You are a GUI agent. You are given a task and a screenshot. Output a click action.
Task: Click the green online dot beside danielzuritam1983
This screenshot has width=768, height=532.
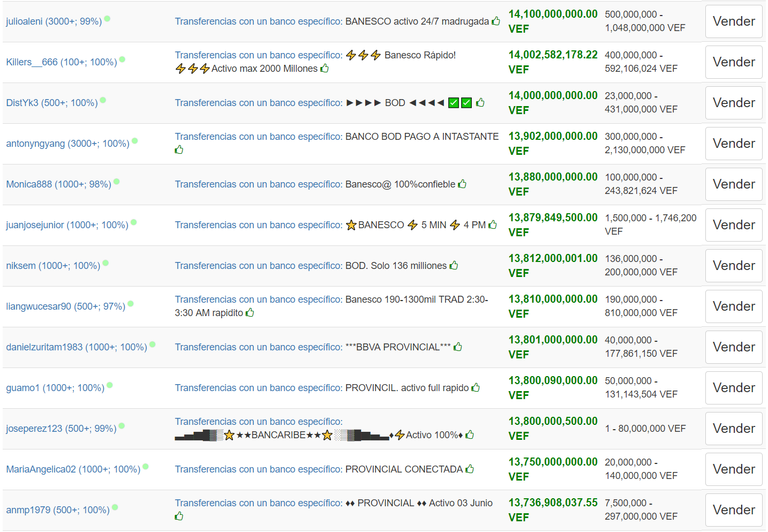click(153, 344)
